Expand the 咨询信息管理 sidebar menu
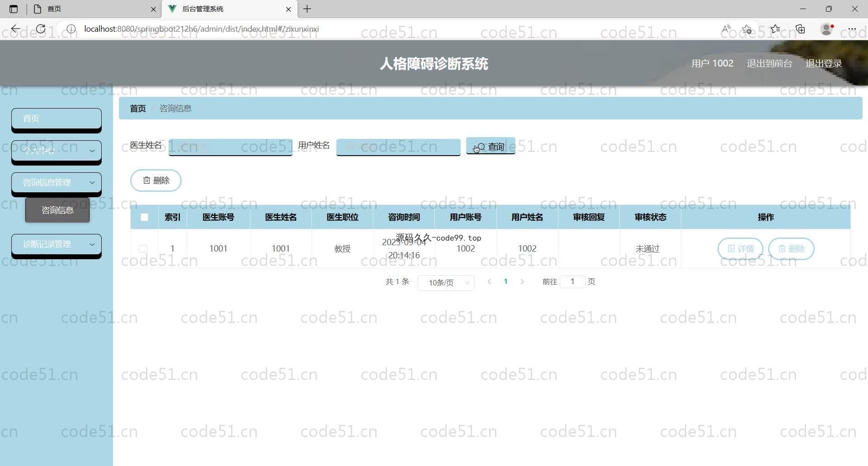The height and width of the screenshot is (466, 868). click(57, 182)
